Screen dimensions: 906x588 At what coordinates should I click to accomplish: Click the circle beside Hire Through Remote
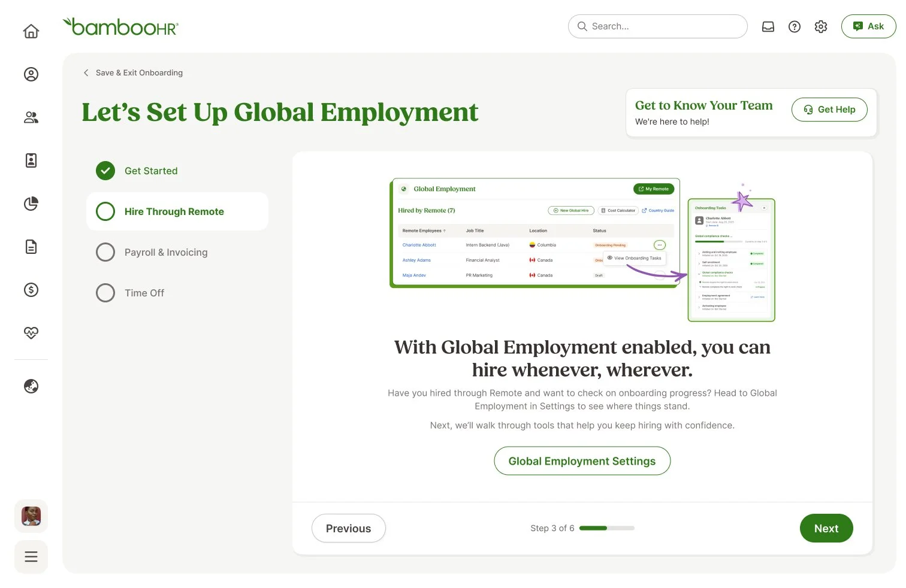point(105,211)
